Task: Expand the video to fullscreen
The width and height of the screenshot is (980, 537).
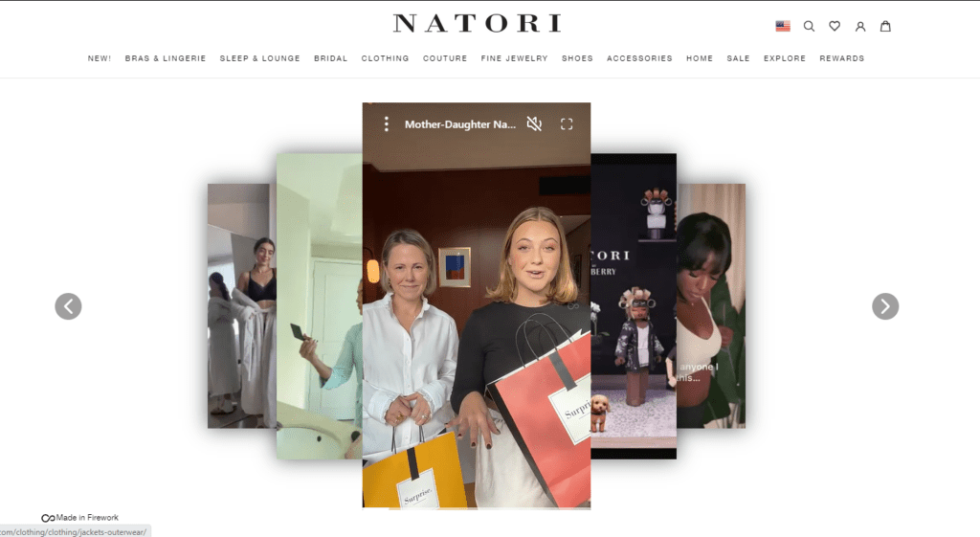Action: 567,123
